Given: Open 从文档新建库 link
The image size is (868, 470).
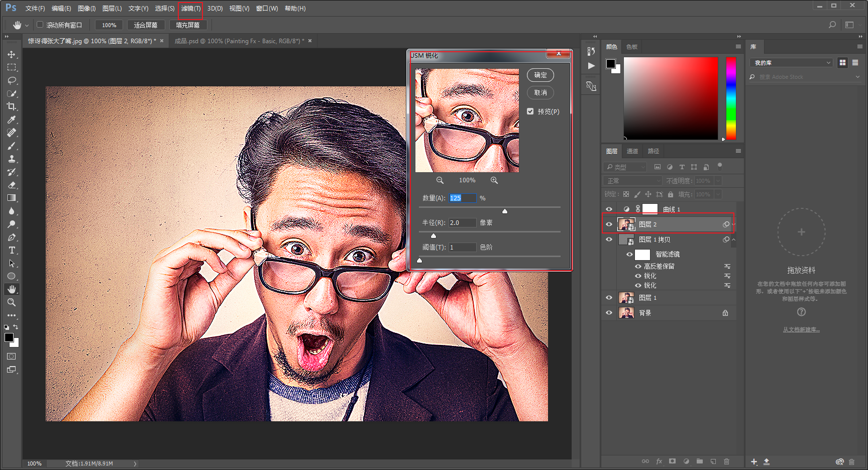Looking at the screenshot, I should pos(801,330).
